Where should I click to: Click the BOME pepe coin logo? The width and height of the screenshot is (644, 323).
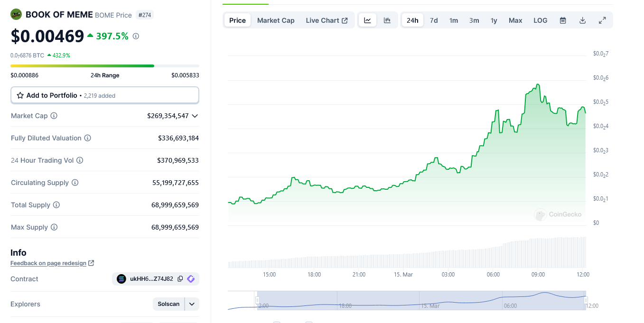click(16, 14)
